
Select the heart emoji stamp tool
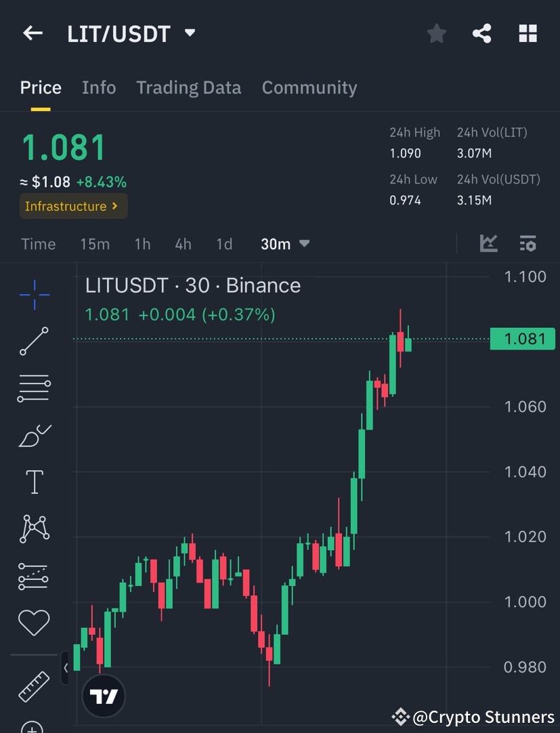(x=34, y=622)
